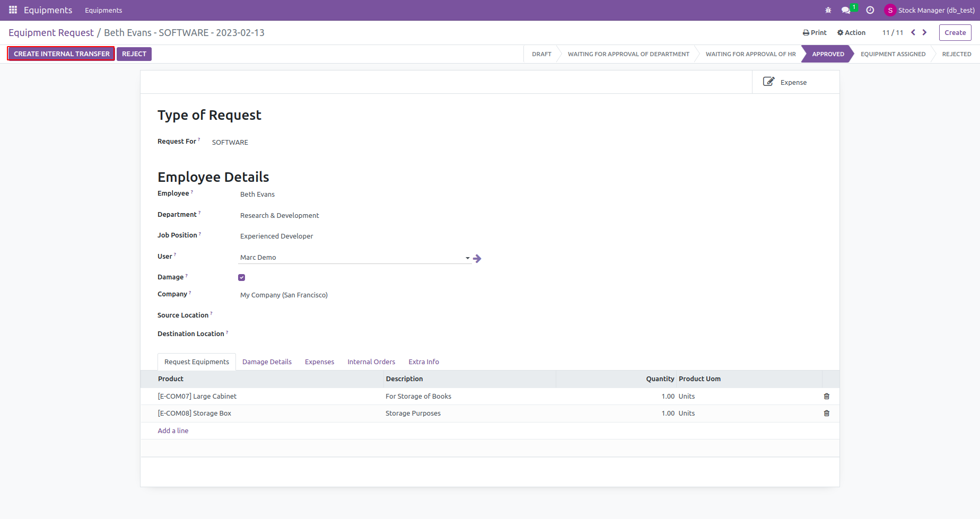The width and height of the screenshot is (980, 519).
Task: Select the Rejected status stage
Action: 957,54
